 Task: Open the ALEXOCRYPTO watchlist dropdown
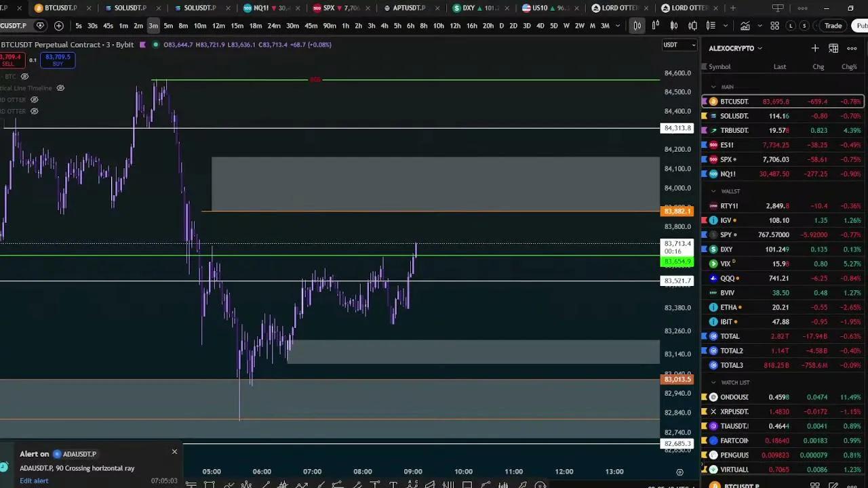pyautogui.click(x=736, y=48)
